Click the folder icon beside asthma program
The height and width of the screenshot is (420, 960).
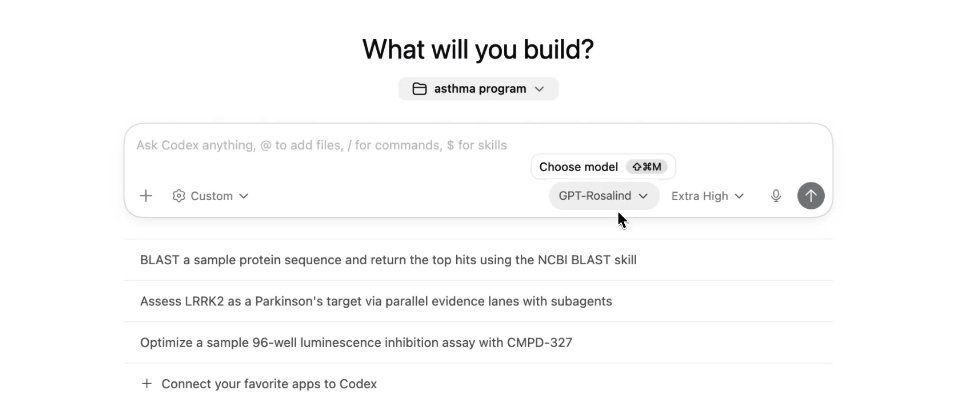point(420,89)
